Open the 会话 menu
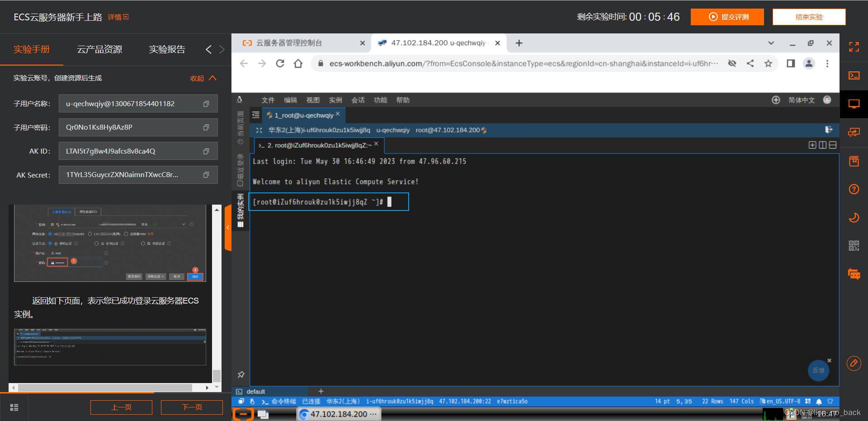 [x=358, y=100]
